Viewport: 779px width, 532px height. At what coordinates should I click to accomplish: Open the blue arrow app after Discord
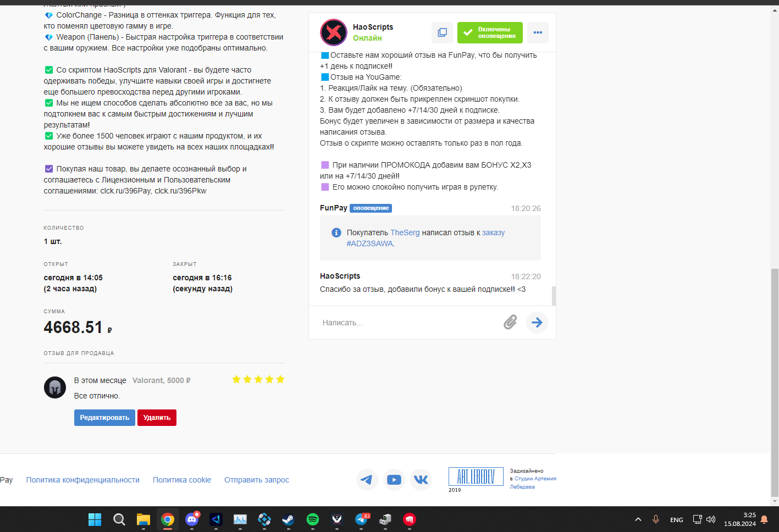(216, 519)
